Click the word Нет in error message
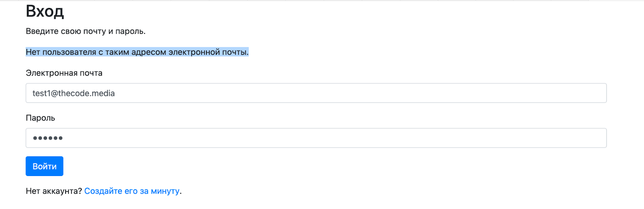 (x=33, y=52)
